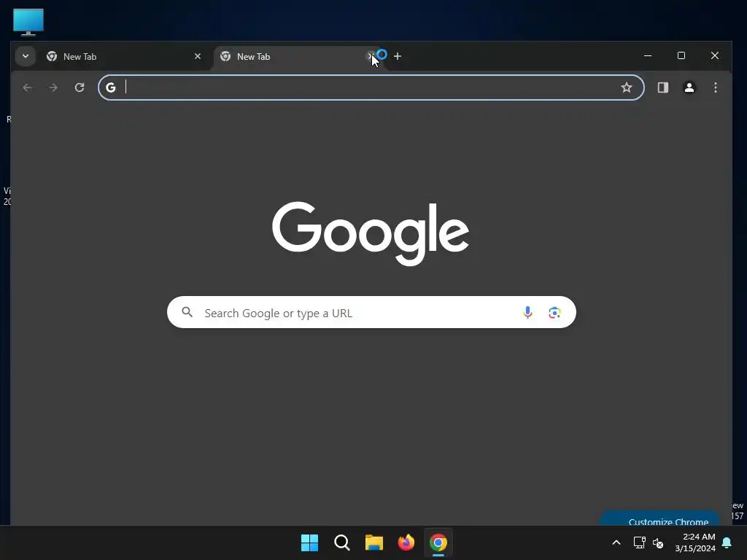747x560 pixels.
Task: Minimize the Chrome window
Action: click(648, 55)
